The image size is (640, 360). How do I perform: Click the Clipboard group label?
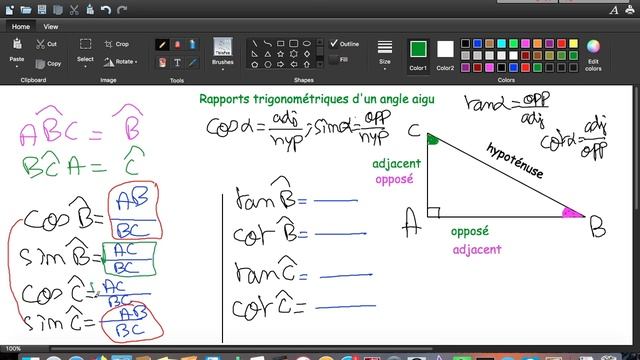(33, 80)
